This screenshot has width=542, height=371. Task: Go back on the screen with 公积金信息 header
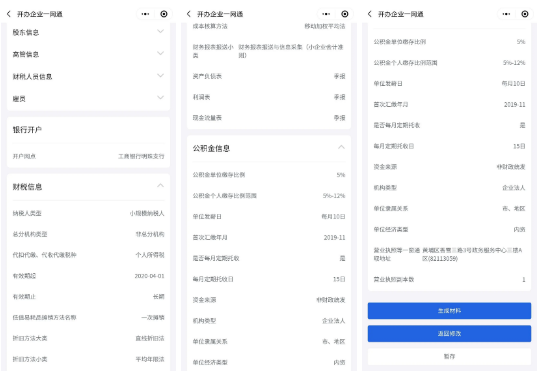[x=188, y=14]
